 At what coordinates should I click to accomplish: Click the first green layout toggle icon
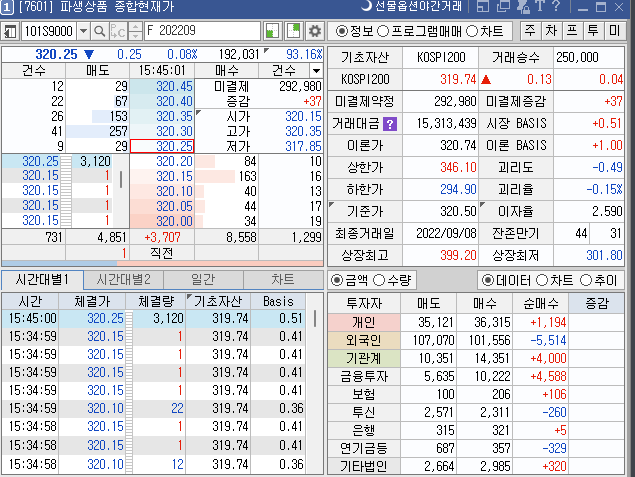tap(272, 31)
